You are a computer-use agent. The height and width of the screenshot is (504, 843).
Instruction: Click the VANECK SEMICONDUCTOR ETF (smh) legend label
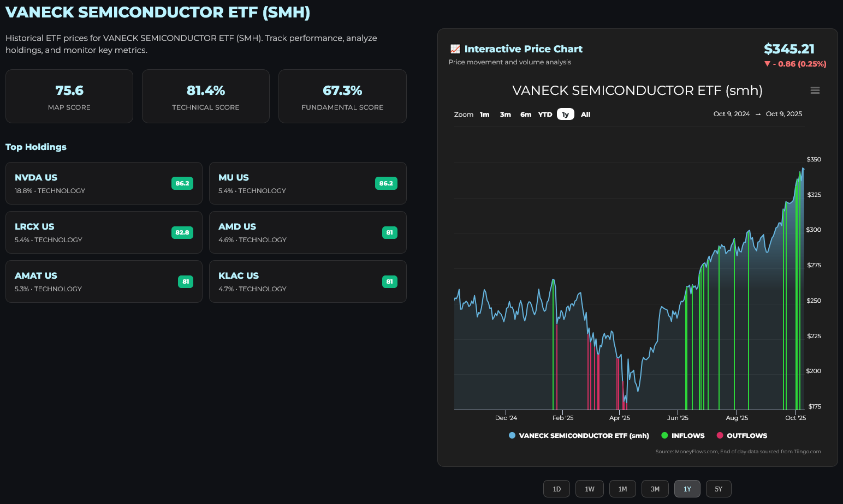click(584, 435)
